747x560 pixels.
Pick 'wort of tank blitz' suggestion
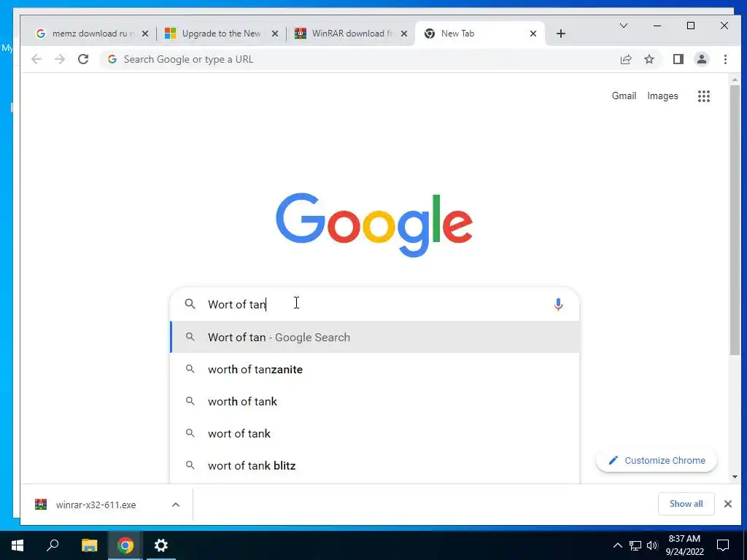pos(375,465)
